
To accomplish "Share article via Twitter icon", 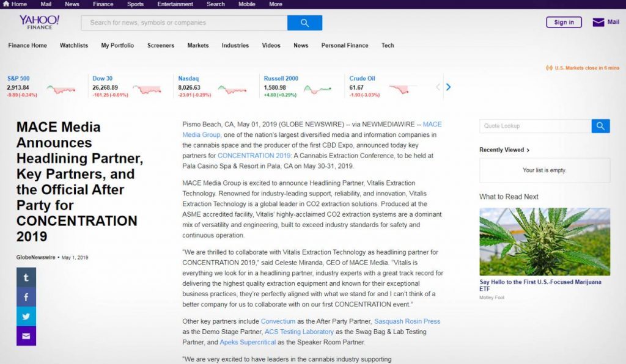I will 26,316.
